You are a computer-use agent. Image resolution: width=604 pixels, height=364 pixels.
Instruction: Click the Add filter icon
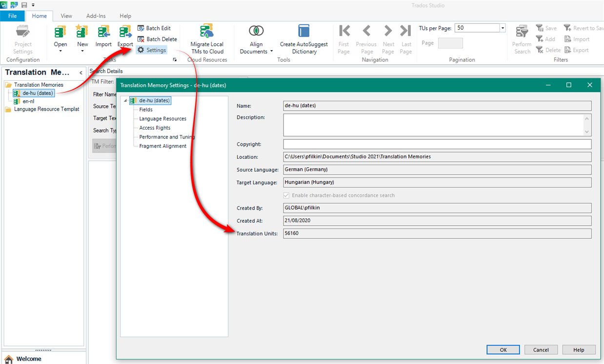point(540,39)
